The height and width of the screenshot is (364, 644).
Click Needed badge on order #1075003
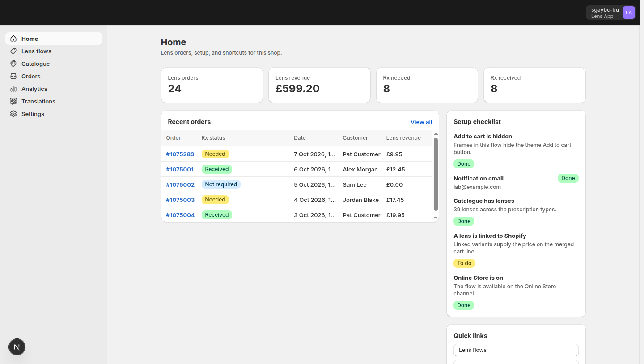click(215, 200)
